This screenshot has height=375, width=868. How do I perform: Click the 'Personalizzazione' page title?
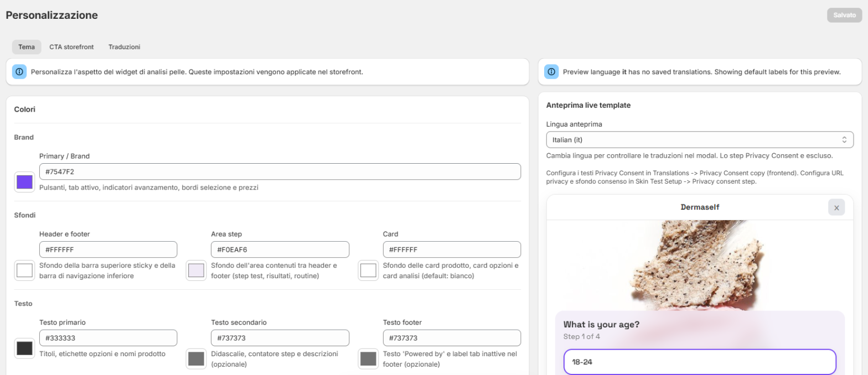[52, 15]
